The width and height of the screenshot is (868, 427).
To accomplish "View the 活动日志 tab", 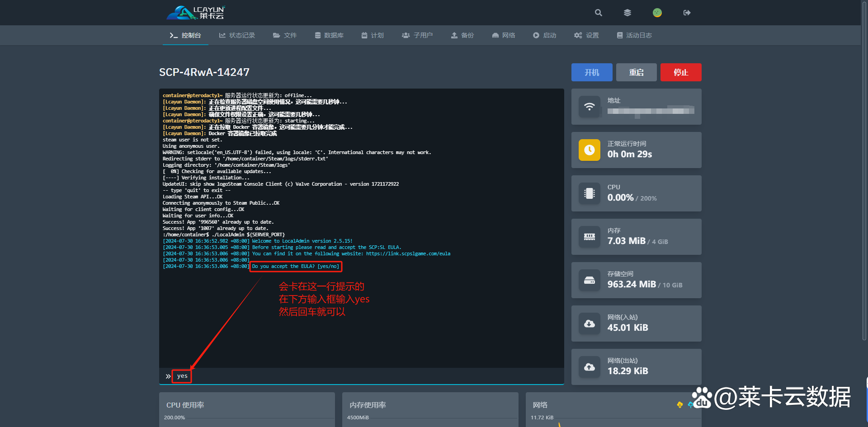I will pyautogui.click(x=634, y=35).
